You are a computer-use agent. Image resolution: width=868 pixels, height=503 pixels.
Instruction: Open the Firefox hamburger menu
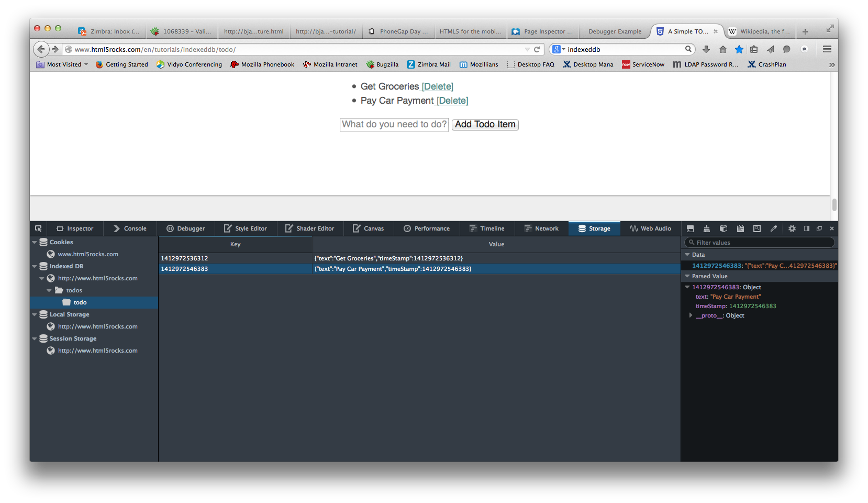point(827,49)
